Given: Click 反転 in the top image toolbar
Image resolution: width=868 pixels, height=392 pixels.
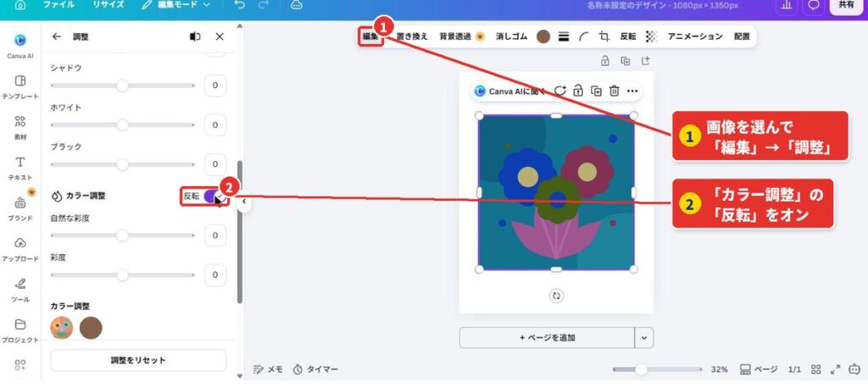Looking at the screenshot, I should point(628,36).
